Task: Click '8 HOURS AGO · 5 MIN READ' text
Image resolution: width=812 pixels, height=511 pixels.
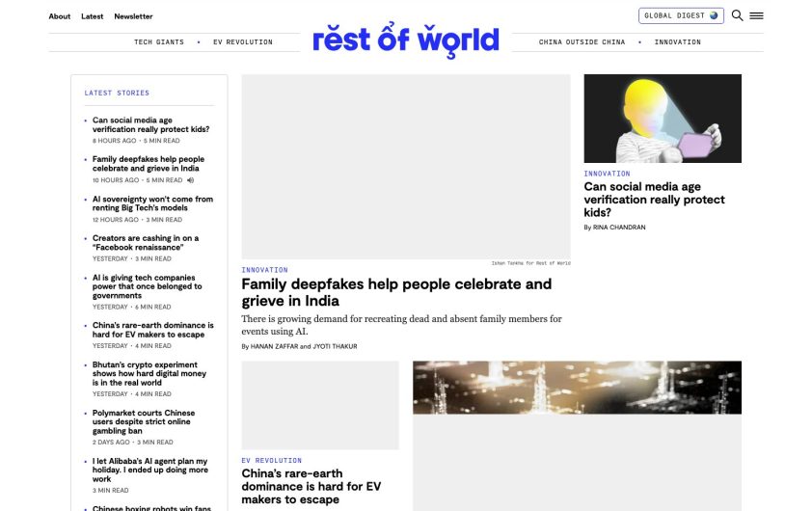Action: tap(136, 141)
